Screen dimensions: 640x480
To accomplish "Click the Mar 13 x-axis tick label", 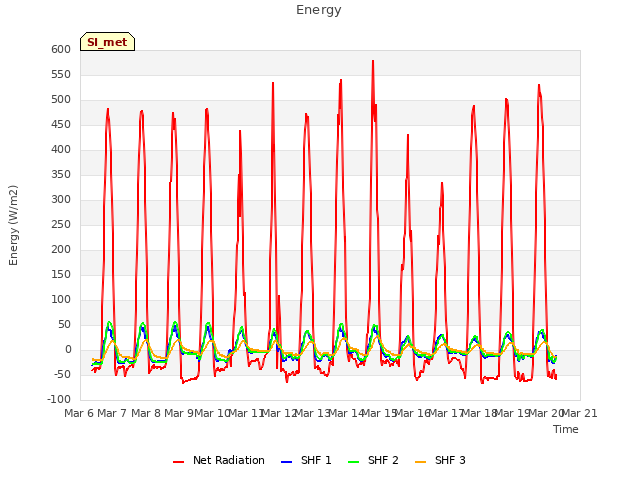I will pyautogui.click(x=312, y=413).
